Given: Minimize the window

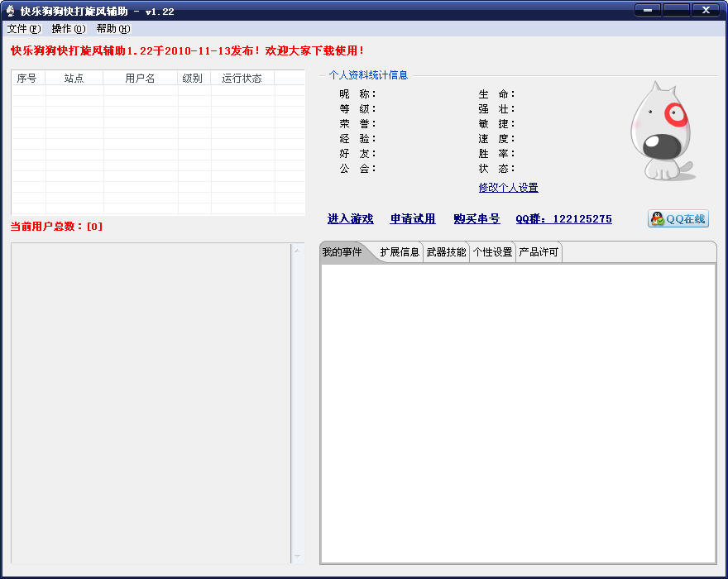Looking at the screenshot, I should (x=648, y=10).
